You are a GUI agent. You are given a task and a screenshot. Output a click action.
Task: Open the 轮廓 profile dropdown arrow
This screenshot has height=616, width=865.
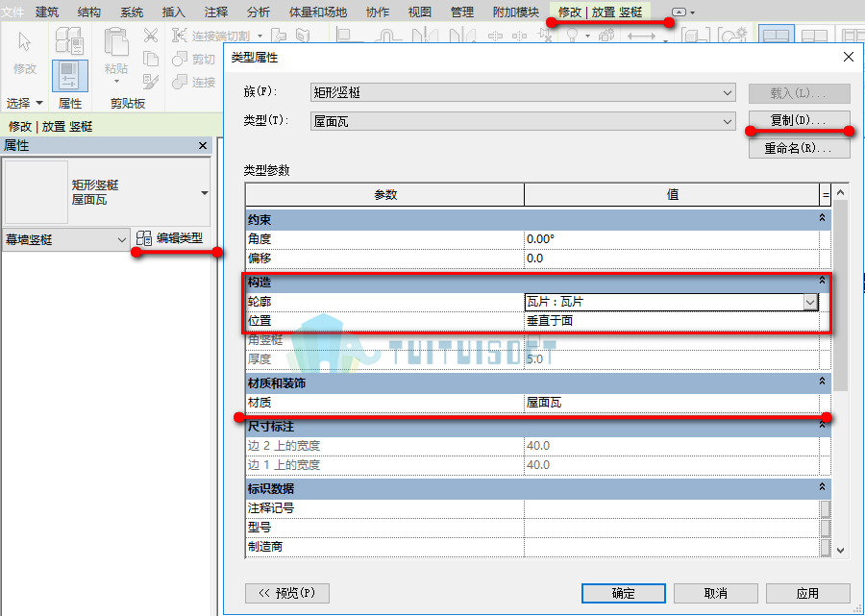coord(810,302)
